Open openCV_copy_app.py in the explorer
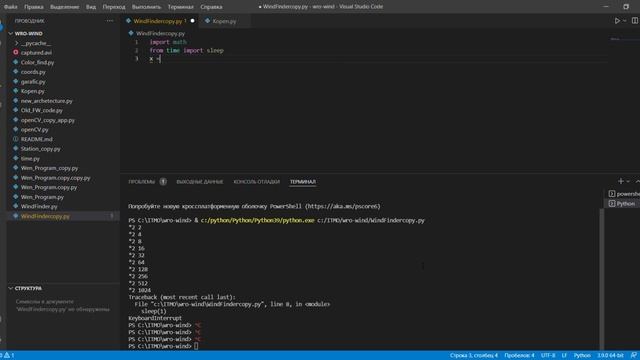Image resolution: width=640 pixels, height=360 pixels. [x=48, y=120]
